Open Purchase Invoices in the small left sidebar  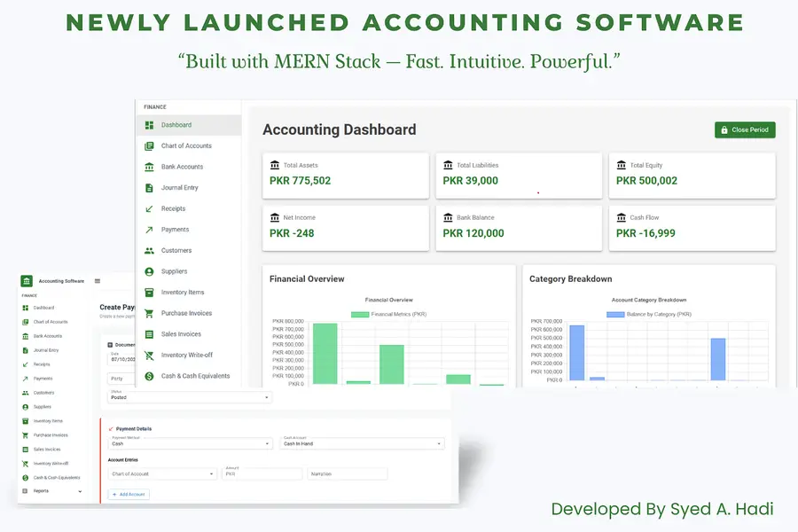point(50,435)
